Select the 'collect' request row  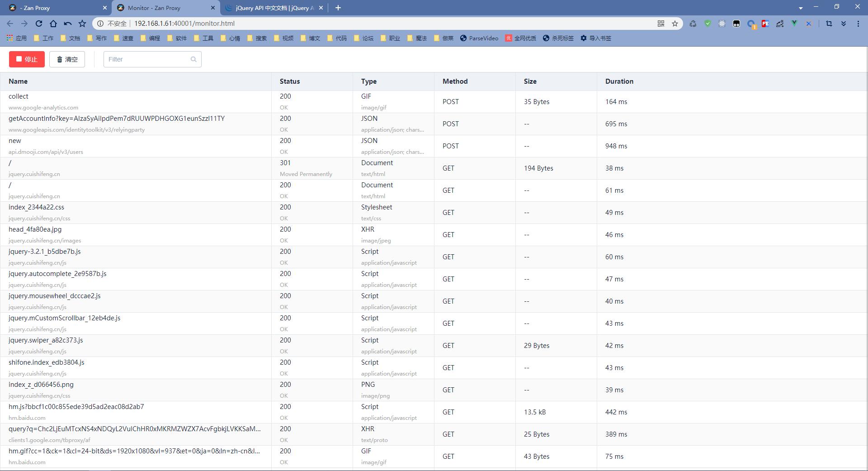(x=434, y=102)
